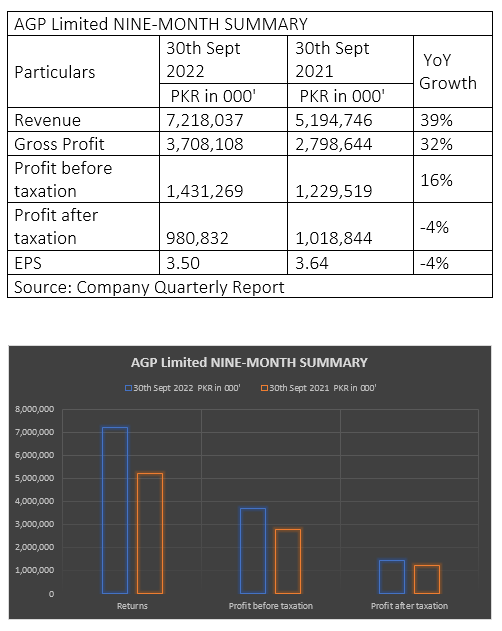
Task: Select the EPS 3.50 cell
Action: [223, 263]
